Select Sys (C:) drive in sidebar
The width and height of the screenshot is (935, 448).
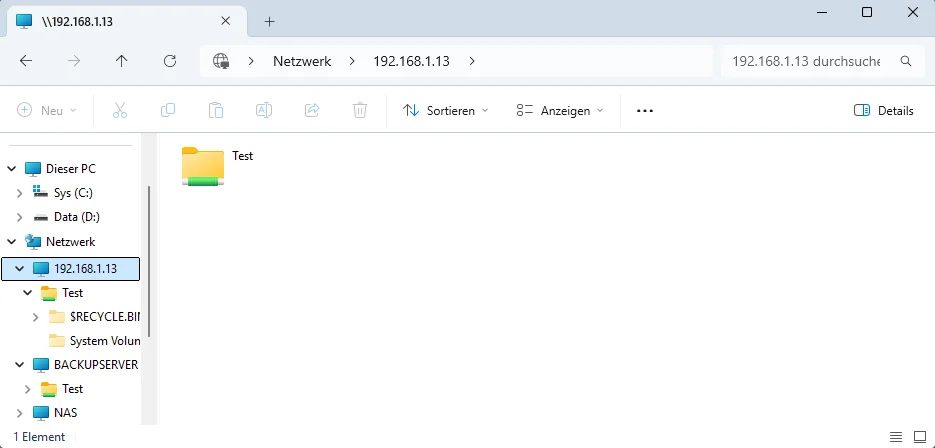point(73,193)
